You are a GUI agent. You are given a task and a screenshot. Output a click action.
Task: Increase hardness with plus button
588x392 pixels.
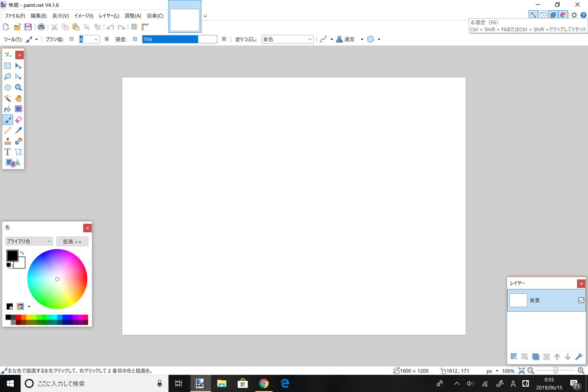(x=224, y=39)
